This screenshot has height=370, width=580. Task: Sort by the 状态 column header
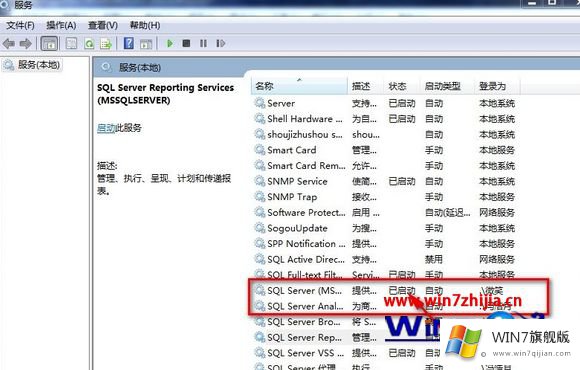click(402, 86)
